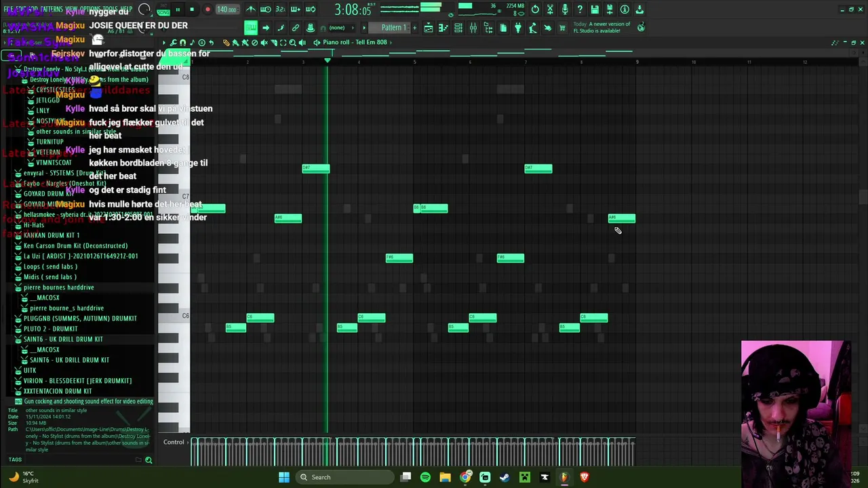Open help via question mark icon
868x488 pixels.
[580, 9]
